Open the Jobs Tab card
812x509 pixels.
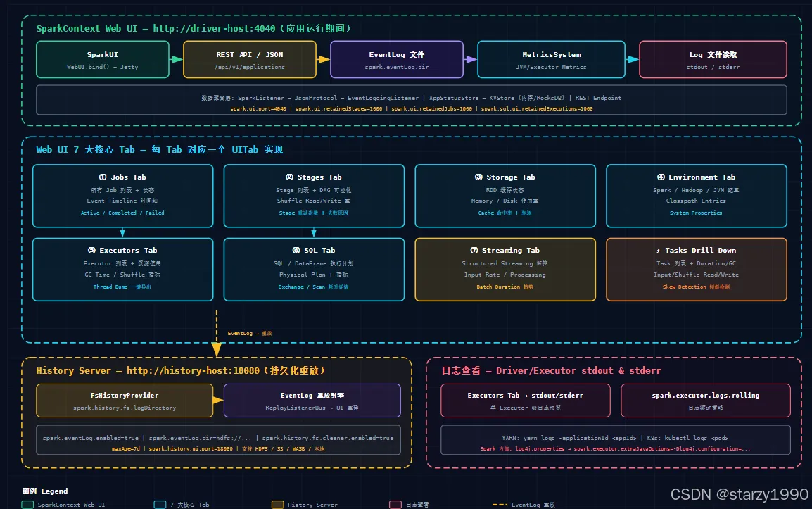pos(122,196)
